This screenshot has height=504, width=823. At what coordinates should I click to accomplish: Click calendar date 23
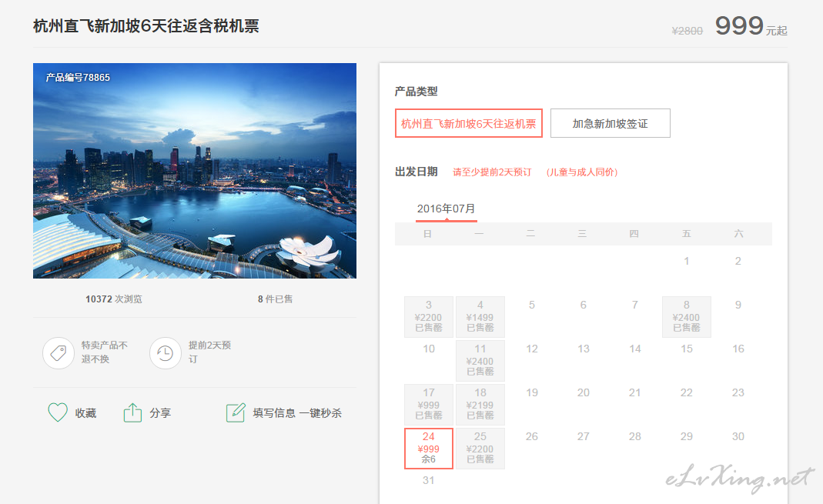[738, 392]
